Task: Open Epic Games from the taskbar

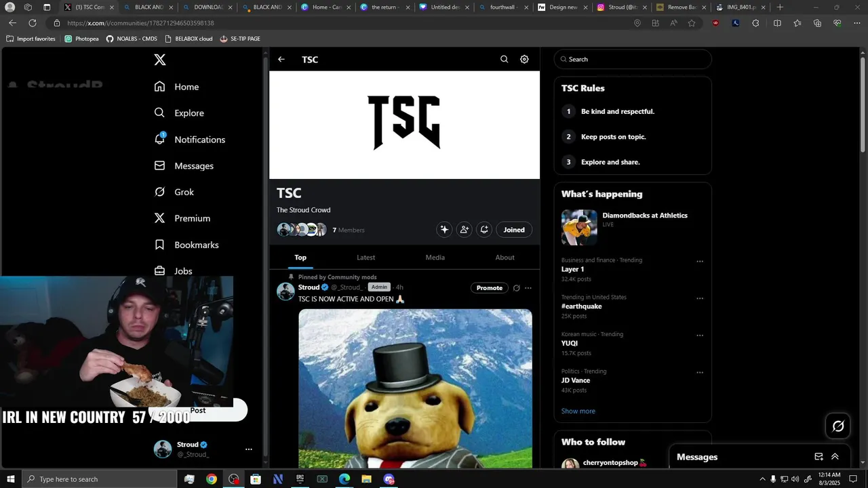Action: click(x=300, y=479)
